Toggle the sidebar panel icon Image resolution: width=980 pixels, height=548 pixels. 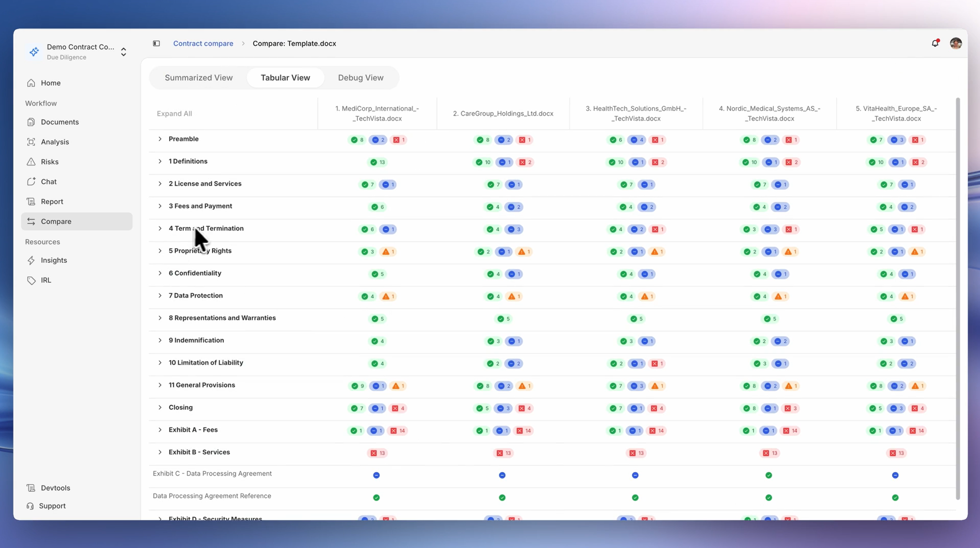pyautogui.click(x=156, y=43)
